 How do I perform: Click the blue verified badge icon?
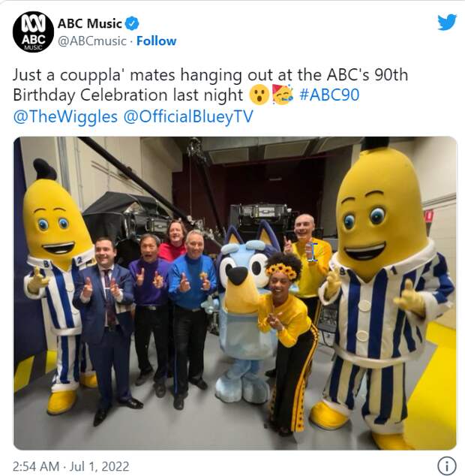point(132,23)
